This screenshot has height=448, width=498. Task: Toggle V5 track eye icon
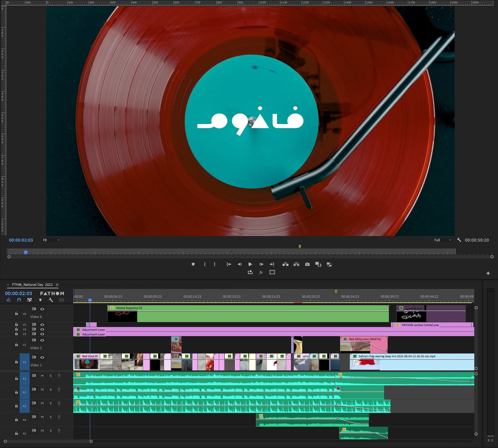pyautogui.click(x=42, y=325)
